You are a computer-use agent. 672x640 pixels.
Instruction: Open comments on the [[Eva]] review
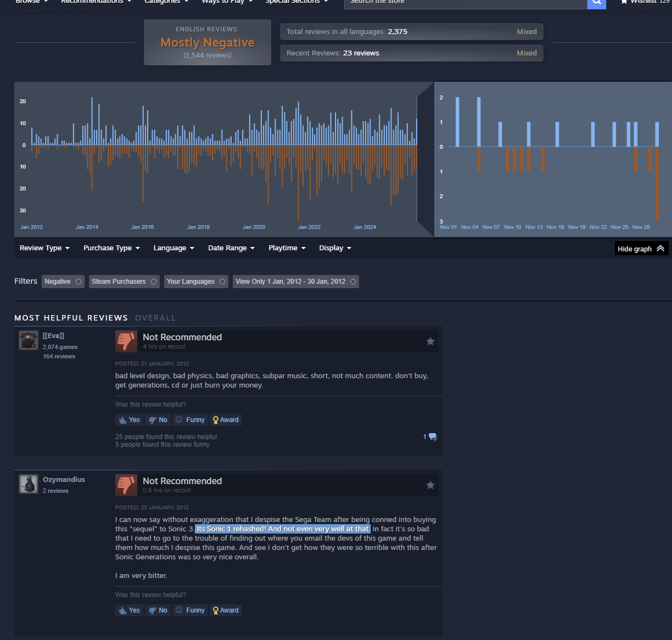[430, 437]
